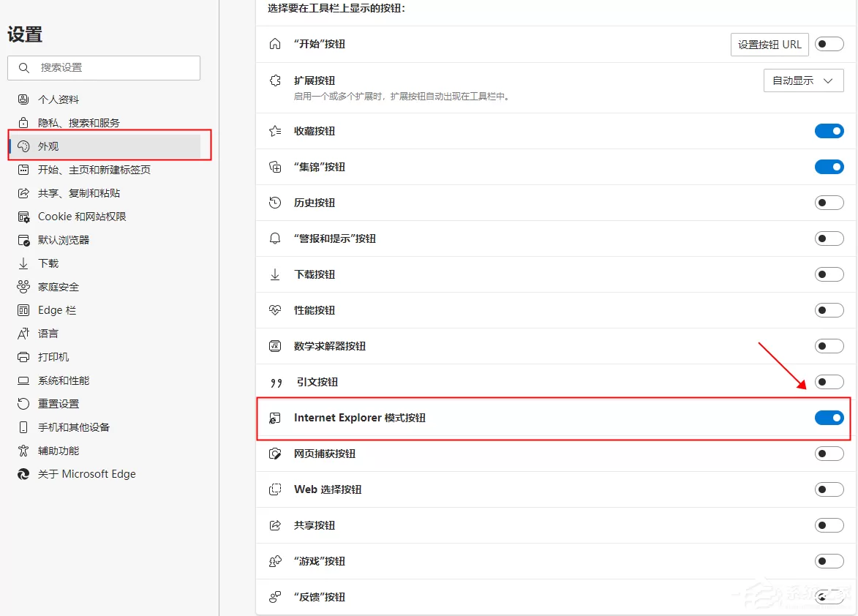Enable the 历史按钮 history toggle
The height and width of the screenshot is (616, 858).
(829, 203)
